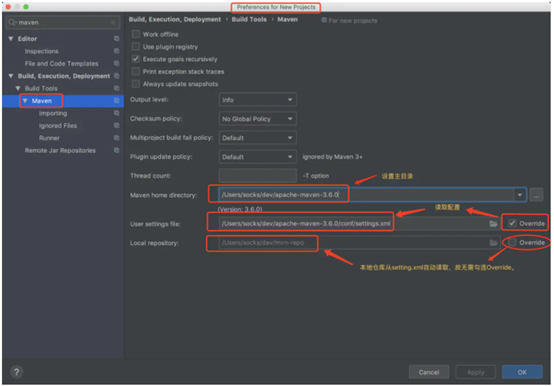Click the copy icon on the Importing row
This screenshot has height=386, width=554.
[117, 113]
